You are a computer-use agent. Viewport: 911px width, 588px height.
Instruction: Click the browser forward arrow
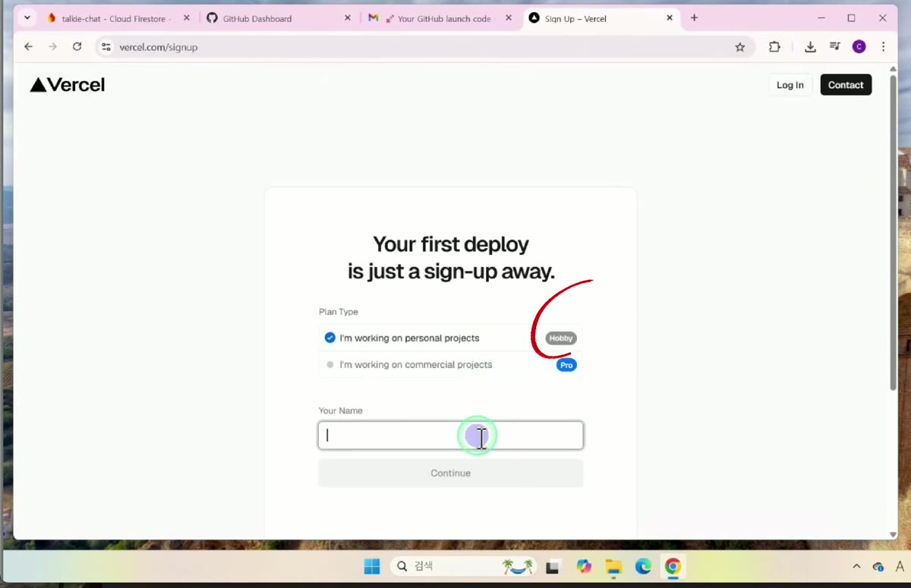coord(52,47)
